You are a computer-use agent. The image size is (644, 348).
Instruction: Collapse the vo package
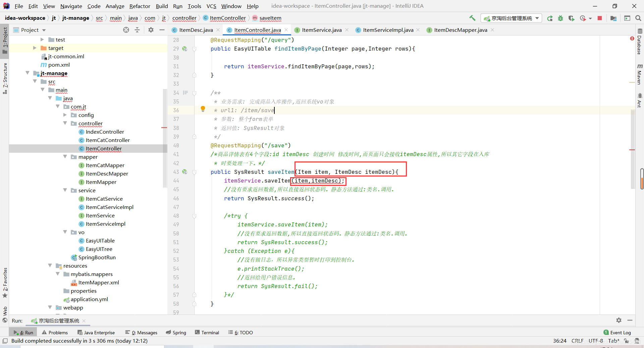point(65,232)
